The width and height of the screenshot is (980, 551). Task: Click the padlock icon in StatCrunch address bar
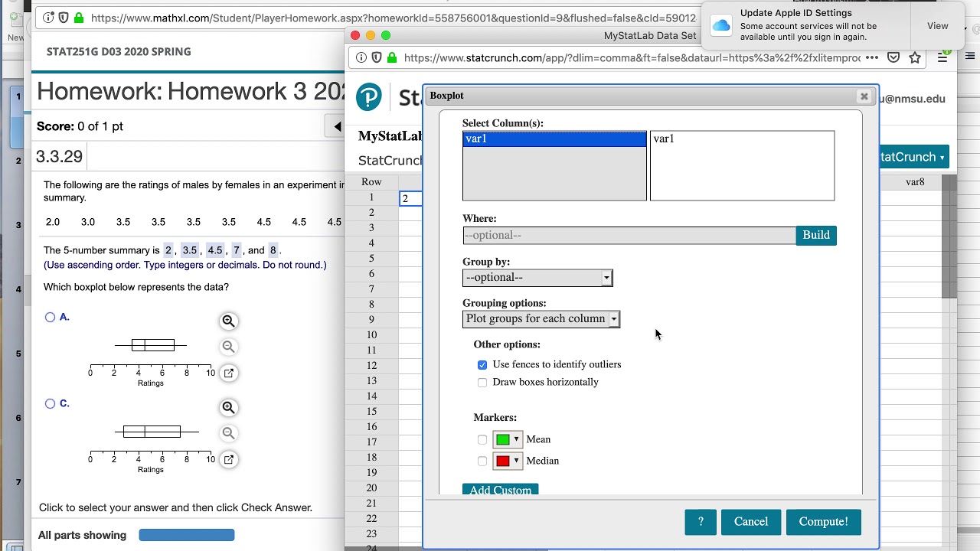click(x=392, y=57)
